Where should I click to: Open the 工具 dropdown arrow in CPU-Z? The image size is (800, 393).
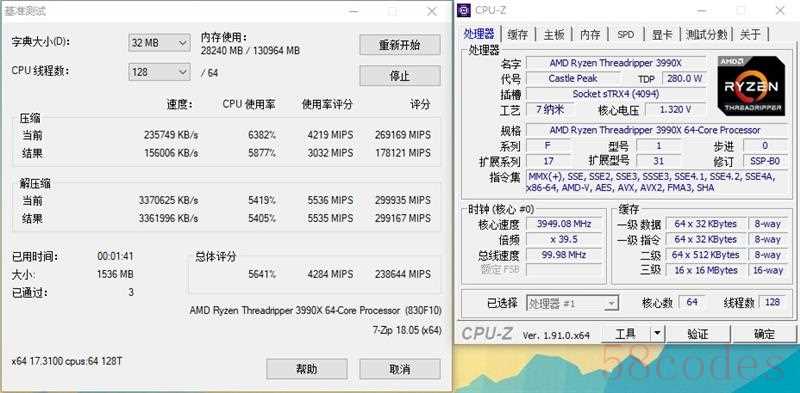657,334
